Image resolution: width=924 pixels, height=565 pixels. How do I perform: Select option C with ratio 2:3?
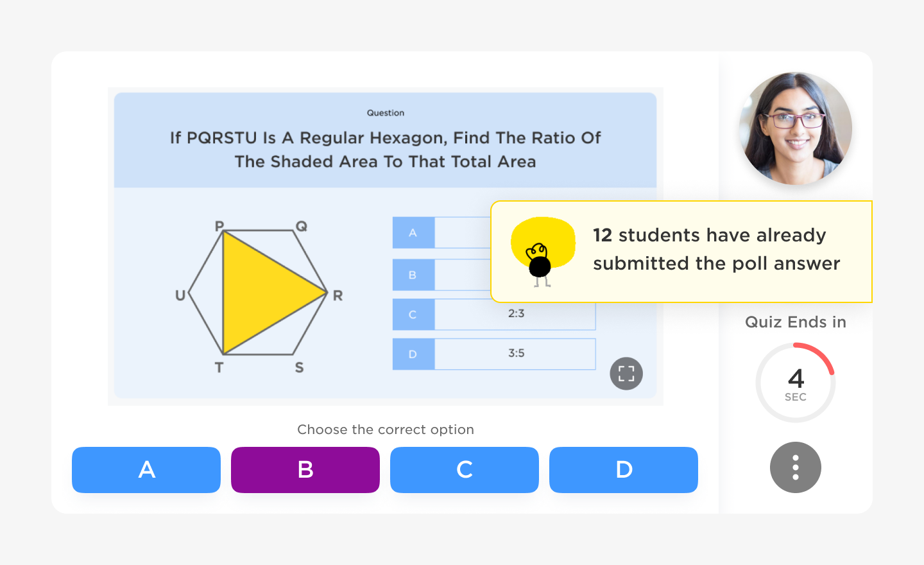point(494,315)
